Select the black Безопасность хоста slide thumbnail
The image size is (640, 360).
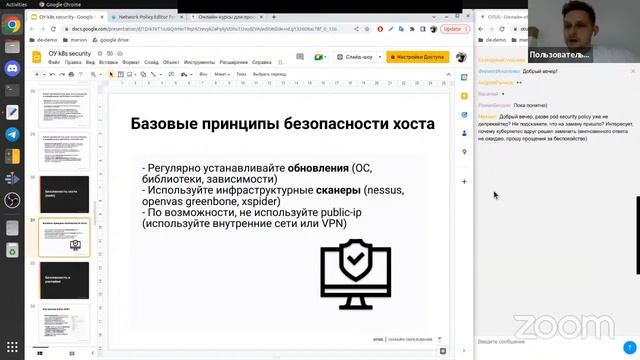point(64,194)
